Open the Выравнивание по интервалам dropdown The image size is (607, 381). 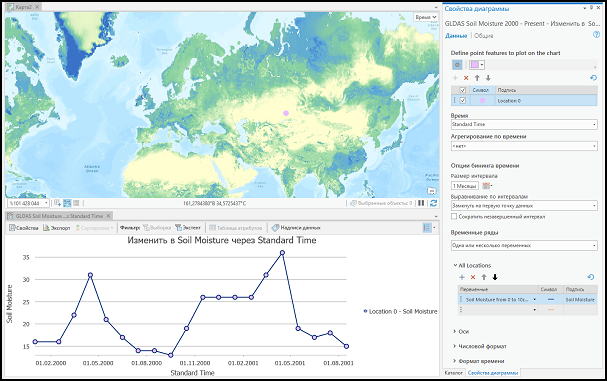click(524, 206)
